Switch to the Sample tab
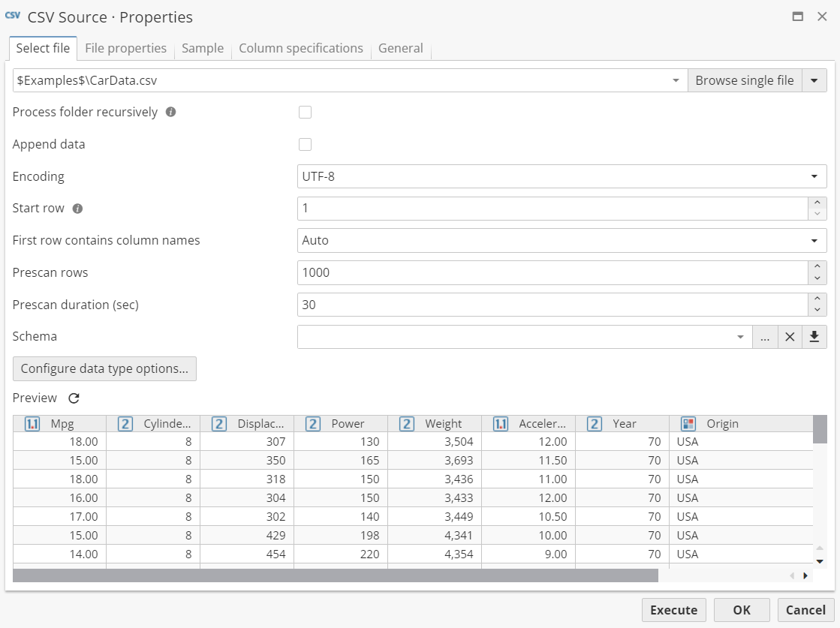Viewport: 840px width, 628px height. (x=202, y=48)
